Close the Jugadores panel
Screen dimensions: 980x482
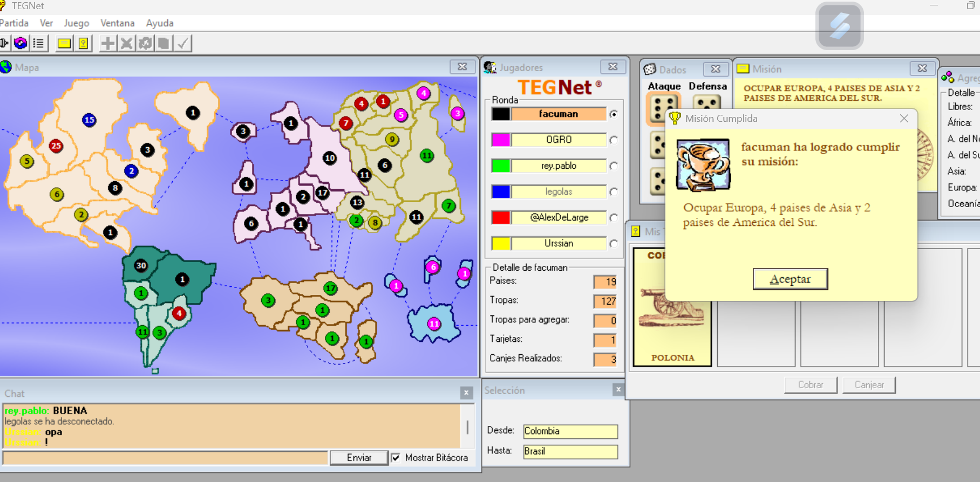[x=613, y=67]
